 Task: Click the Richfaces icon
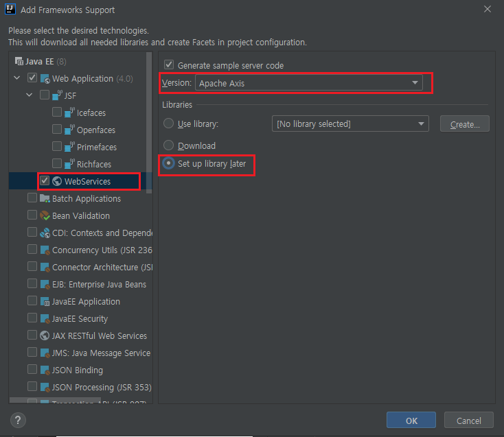tap(69, 164)
